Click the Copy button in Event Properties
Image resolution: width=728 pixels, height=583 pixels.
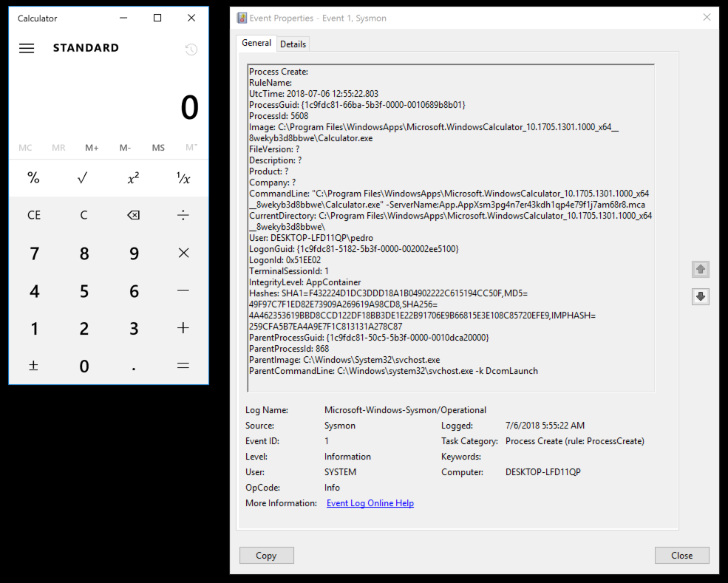[x=267, y=555]
